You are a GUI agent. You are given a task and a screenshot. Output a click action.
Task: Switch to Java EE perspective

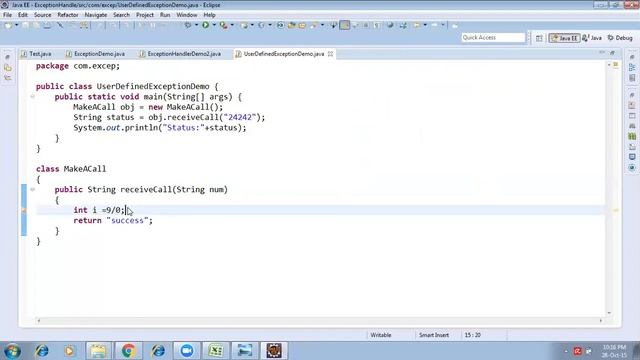(x=564, y=38)
